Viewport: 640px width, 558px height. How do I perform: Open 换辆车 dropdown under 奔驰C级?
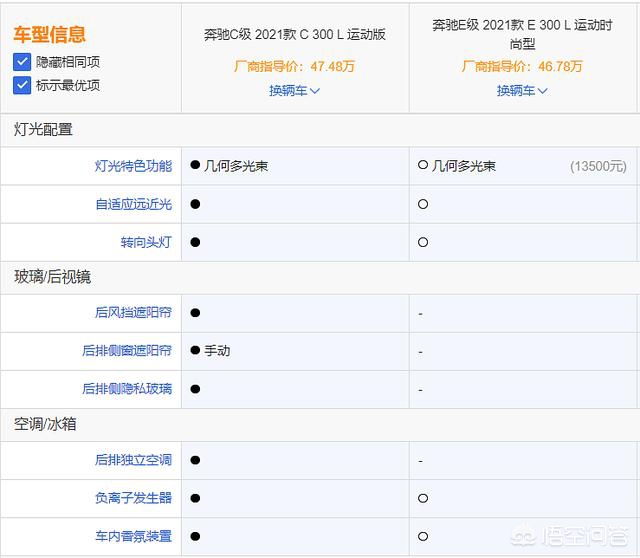pos(294,91)
